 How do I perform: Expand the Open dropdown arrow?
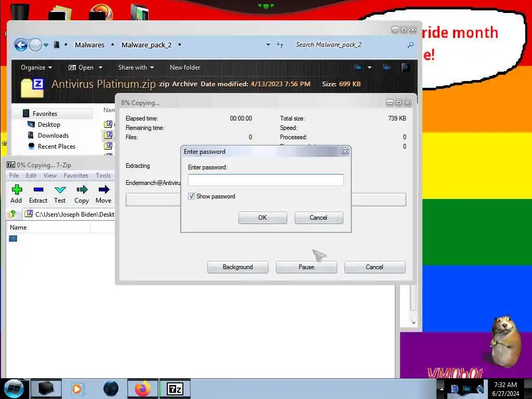[100, 68]
